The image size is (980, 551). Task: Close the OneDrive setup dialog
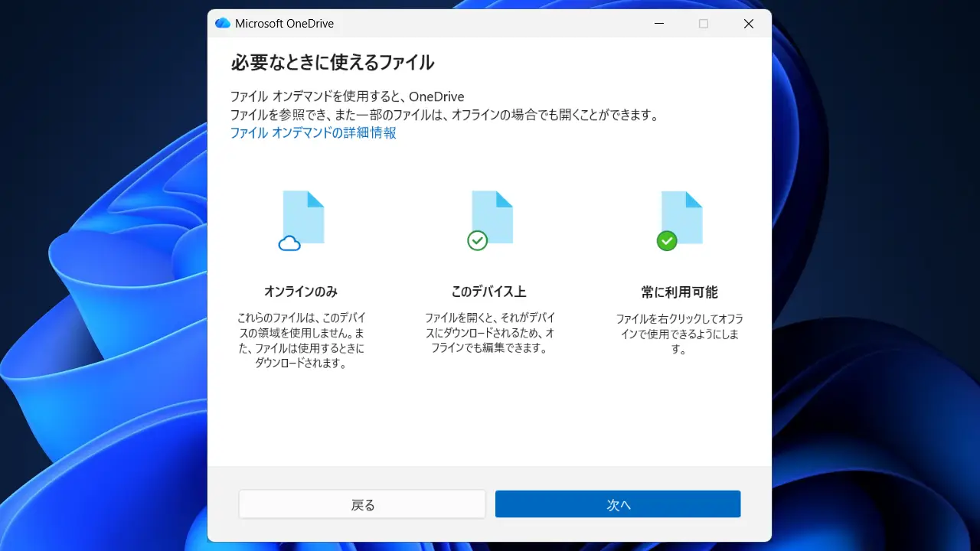coord(749,24)
